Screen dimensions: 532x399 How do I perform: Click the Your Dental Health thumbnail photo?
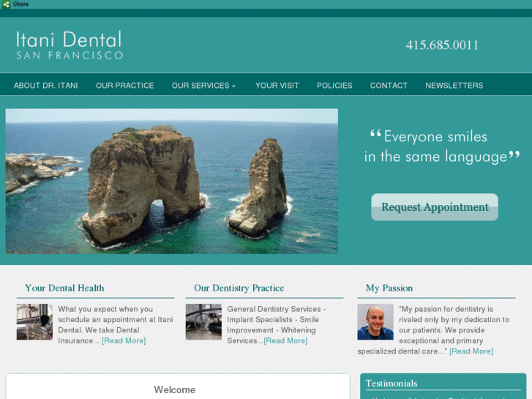pos(34,321)
